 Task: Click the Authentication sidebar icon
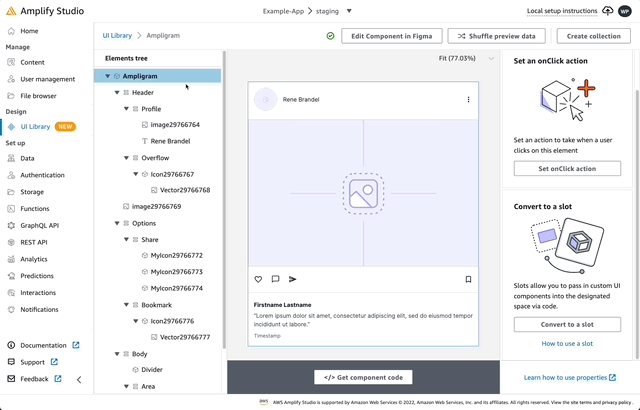click(11, 175)
